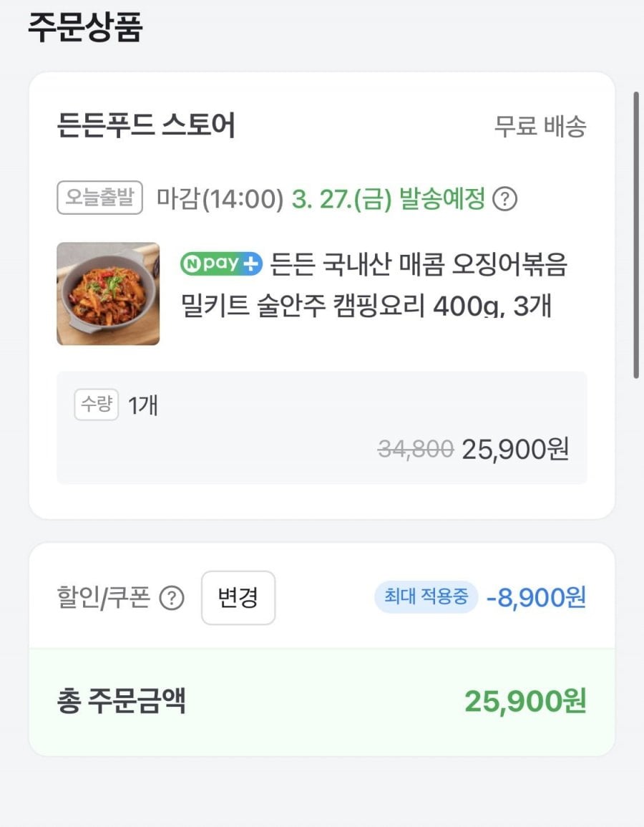The height and width of the screenshot is (827, 644).
Task: Tap the 수량 label badge
Action: (96, 405)
